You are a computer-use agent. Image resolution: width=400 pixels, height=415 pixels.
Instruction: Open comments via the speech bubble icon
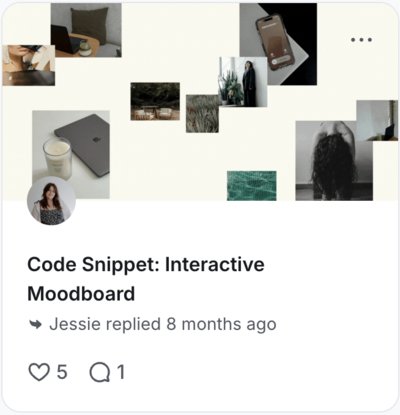(x=99, y=372)
